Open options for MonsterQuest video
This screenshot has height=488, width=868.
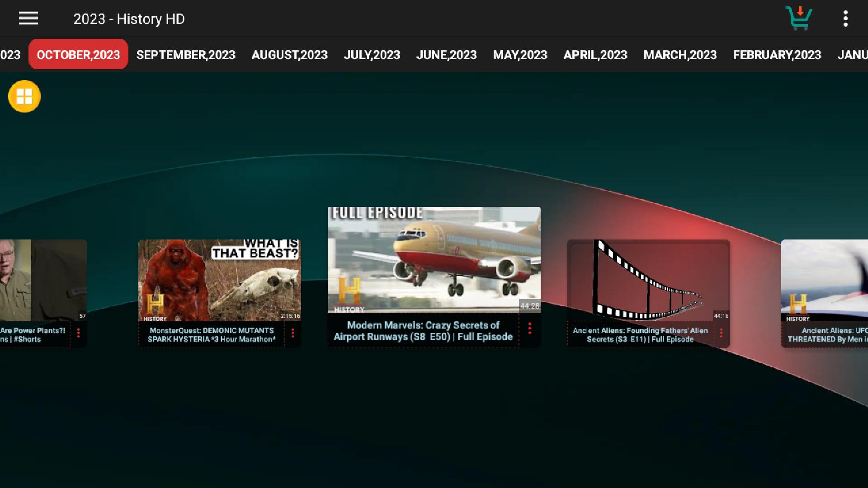tap(292, 333)
